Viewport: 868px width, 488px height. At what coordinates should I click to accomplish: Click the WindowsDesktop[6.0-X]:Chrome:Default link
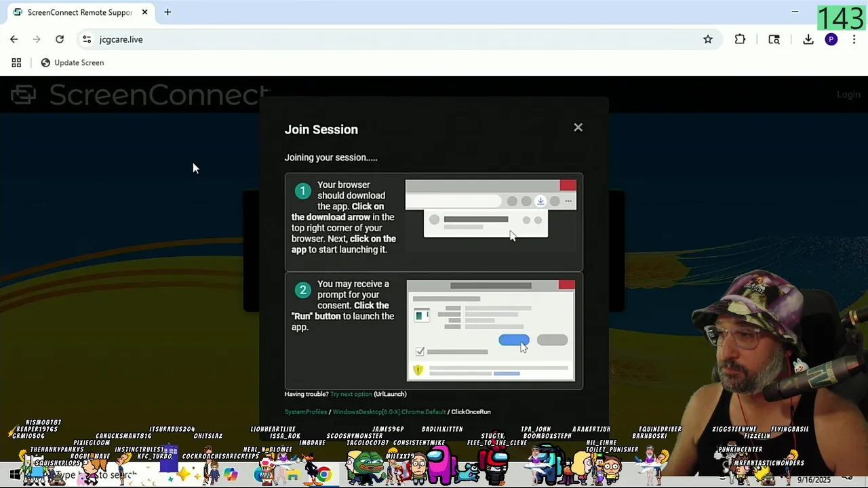click(x=389, y=411)
